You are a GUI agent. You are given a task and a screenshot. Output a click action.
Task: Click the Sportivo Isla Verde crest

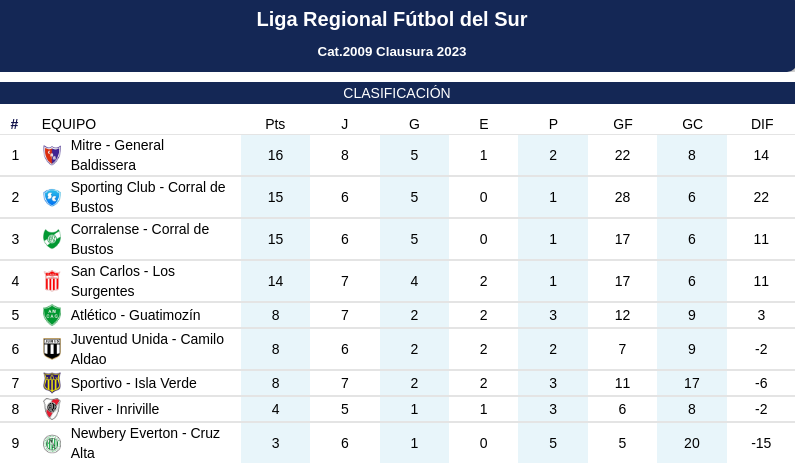click(x=52, y=383)
